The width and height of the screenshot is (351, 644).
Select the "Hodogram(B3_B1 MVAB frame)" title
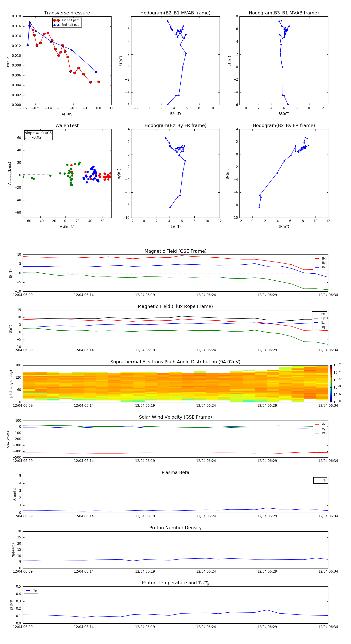pos(284,13)
